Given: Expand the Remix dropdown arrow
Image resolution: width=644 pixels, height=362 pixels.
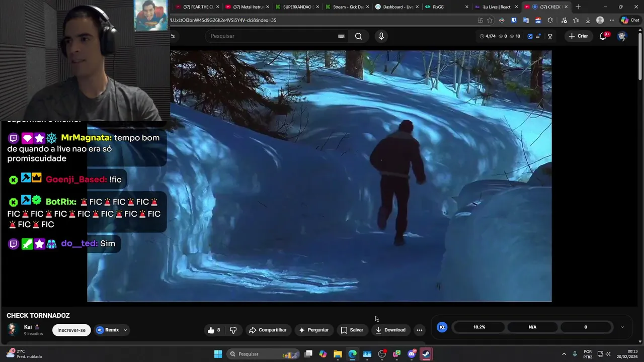Looking at the screenshot, I should tap(125, 330).
